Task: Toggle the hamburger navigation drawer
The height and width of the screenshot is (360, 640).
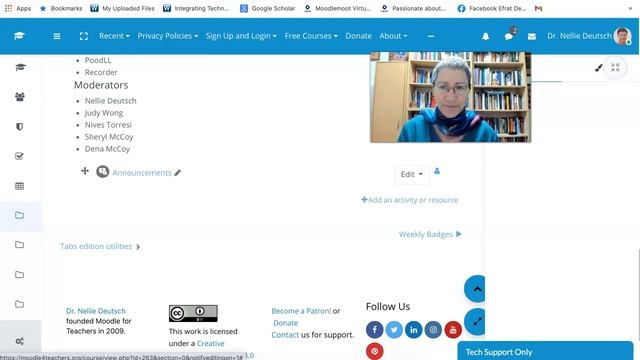Action: pyautogui.click(x=57, y=36)
